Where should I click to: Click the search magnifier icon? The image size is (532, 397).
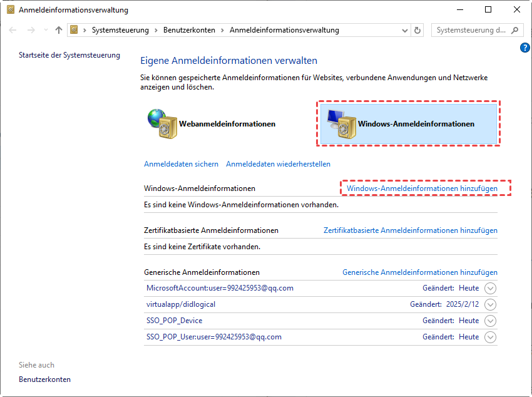pos(515,30)
